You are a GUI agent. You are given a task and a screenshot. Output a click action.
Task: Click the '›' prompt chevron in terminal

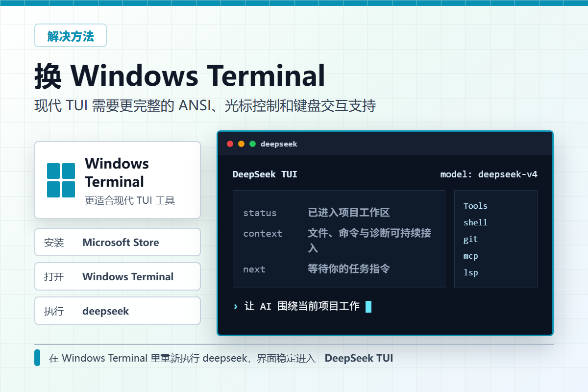pyautogui.click(x=236, y=307)
